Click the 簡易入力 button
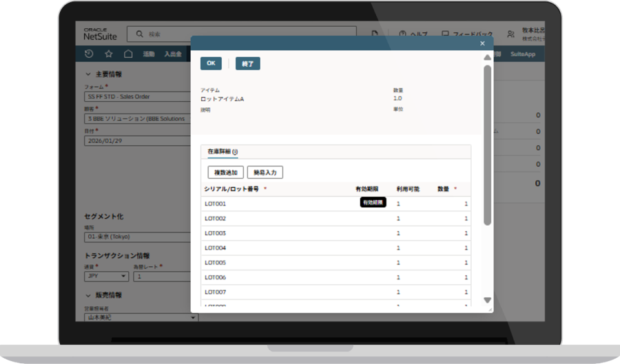This screenshot has width=620, height=364. pos(265,173)
